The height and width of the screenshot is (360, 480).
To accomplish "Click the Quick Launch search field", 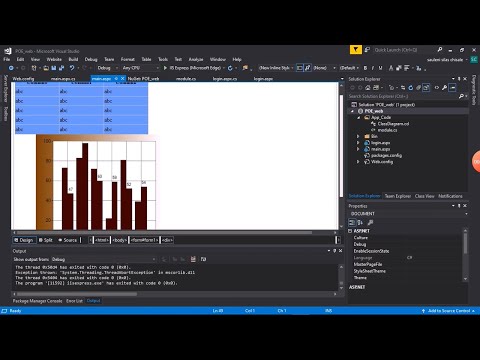I will pos(404,50).
